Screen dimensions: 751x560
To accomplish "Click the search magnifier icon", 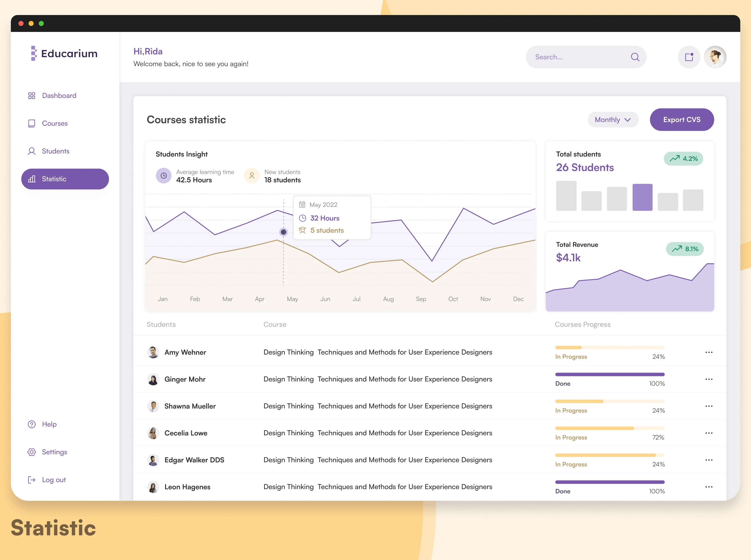I will (x=635, y=57).
